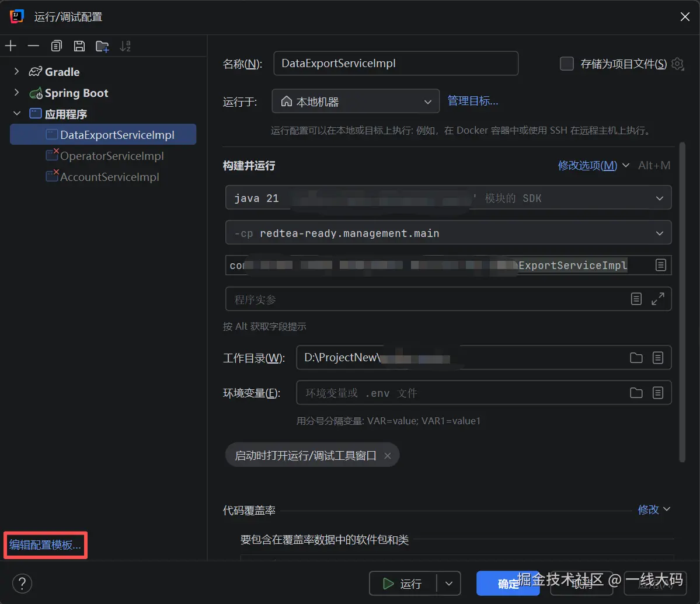Remove the open tool window on launch tag
This screenshot has width=700, height=604.
tap(388, 455)
